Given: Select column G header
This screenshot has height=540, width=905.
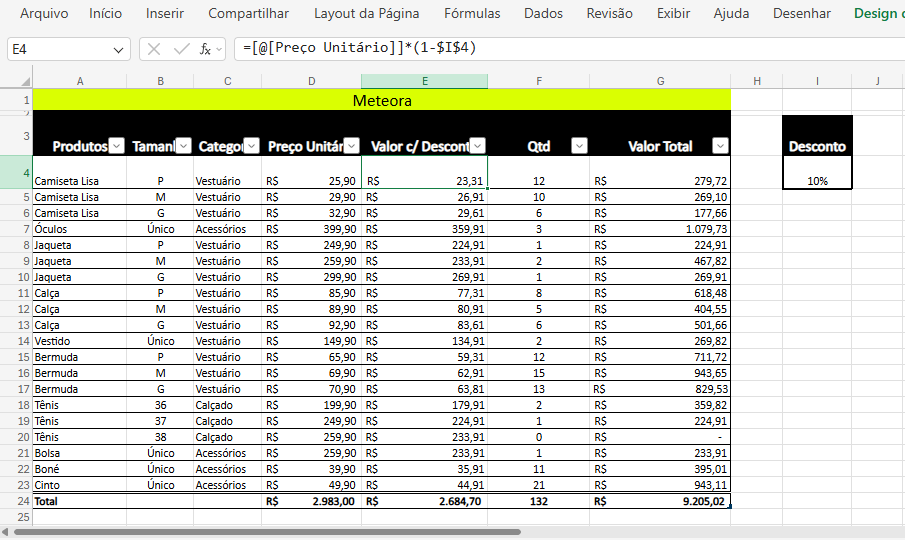Looking at the screenshot, I should 660,81.
